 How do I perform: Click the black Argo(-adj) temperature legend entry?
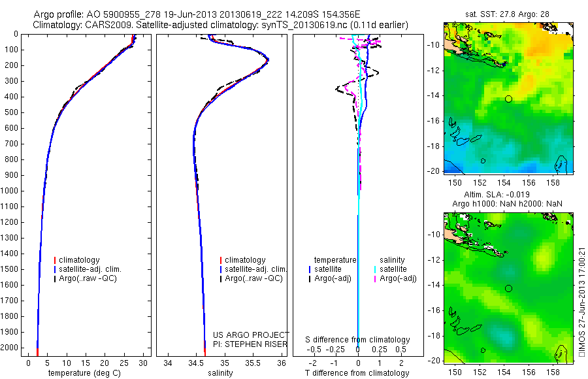(x=330, y=278)
